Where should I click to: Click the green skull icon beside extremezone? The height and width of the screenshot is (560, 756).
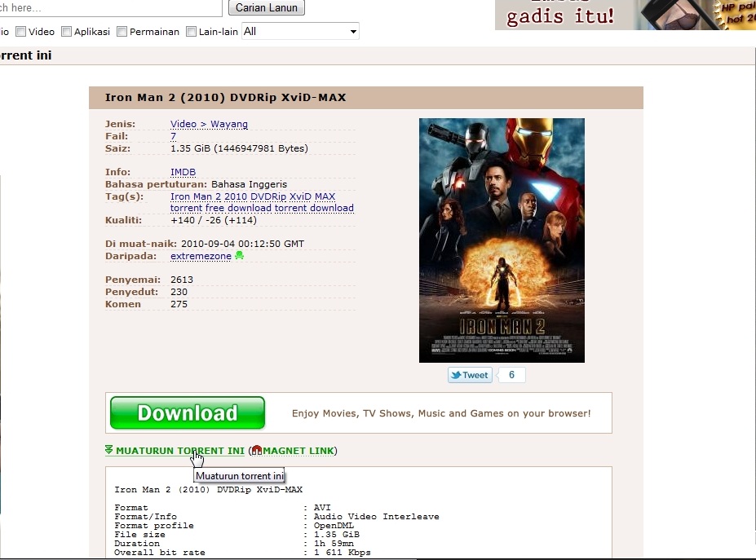239,255
